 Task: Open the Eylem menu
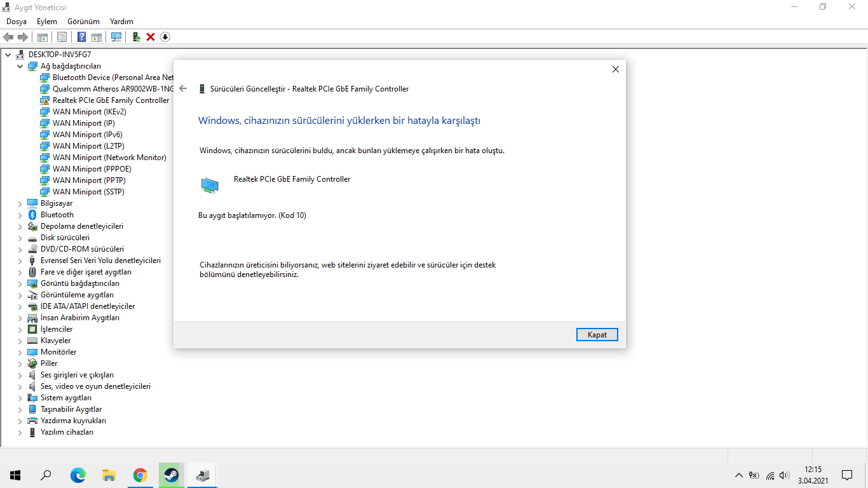[x=47, y=22]
